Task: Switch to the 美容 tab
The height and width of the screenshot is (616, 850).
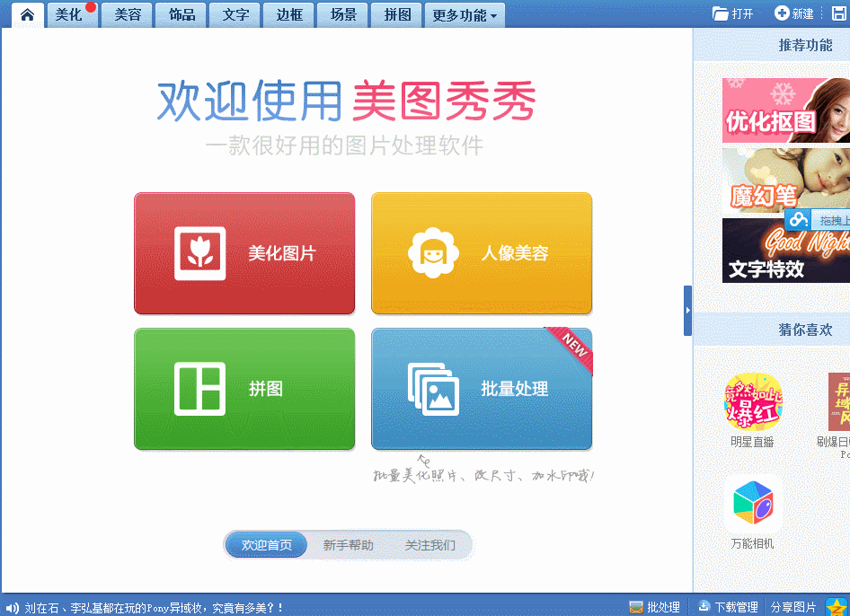Action: click(x=128, y=14)
